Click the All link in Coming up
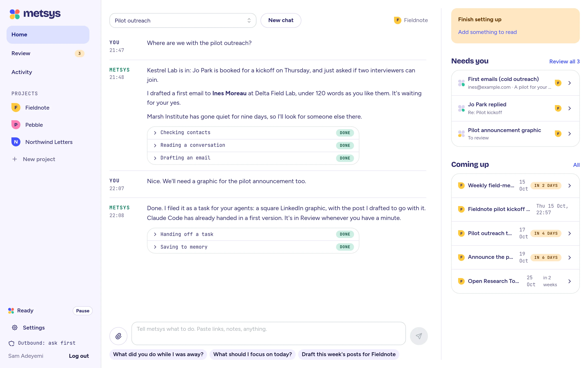Viewport: 588px width, 368px height. click(576, 165)
